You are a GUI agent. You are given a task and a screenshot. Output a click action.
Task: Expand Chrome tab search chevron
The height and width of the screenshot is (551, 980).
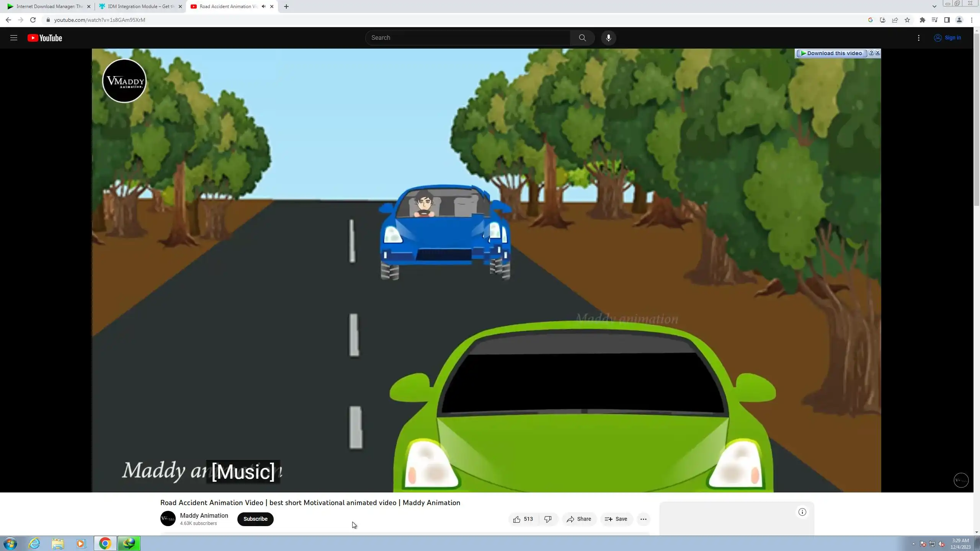(934, 7)
